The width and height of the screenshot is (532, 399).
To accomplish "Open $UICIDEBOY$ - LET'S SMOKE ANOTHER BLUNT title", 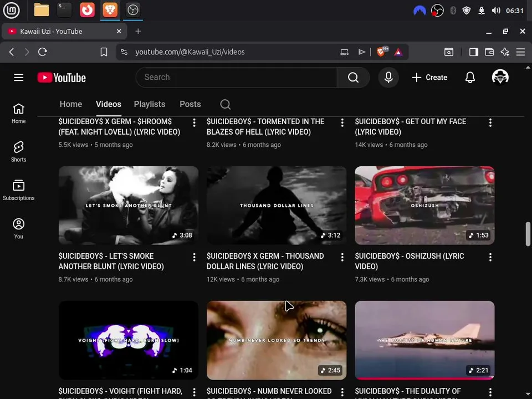I will (111, 261).
